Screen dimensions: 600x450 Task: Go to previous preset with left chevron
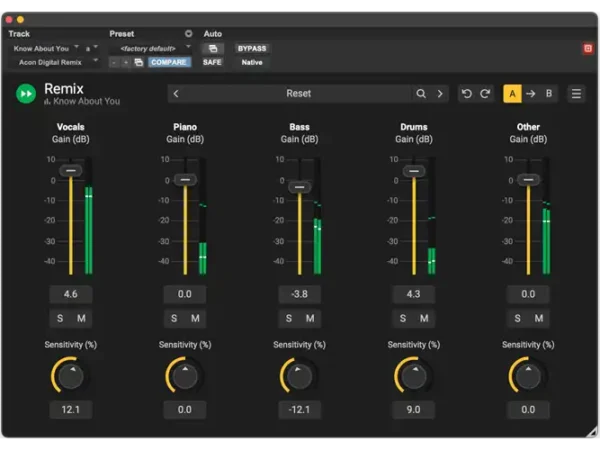pyautogui.click(x=176, y=94)
